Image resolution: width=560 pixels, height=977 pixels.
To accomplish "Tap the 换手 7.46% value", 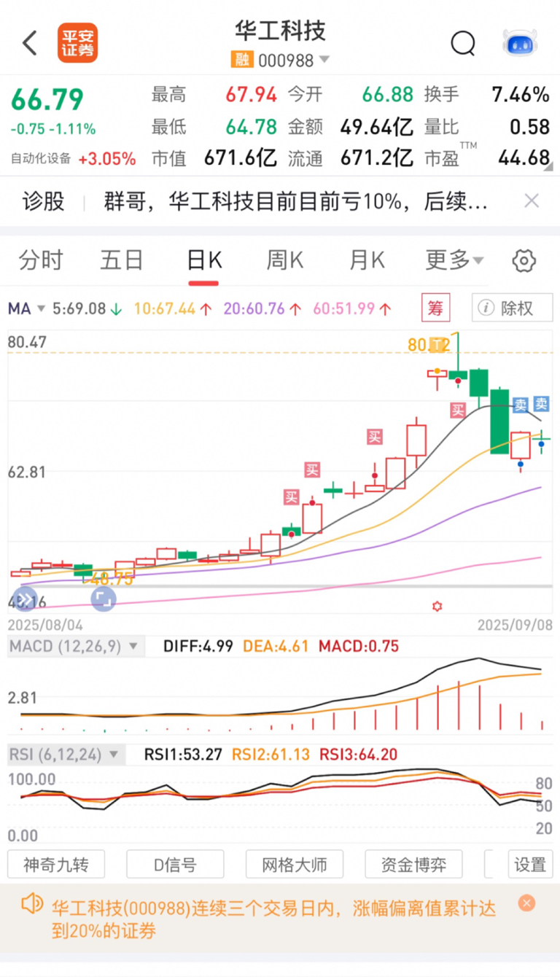I will click(521, 94).
